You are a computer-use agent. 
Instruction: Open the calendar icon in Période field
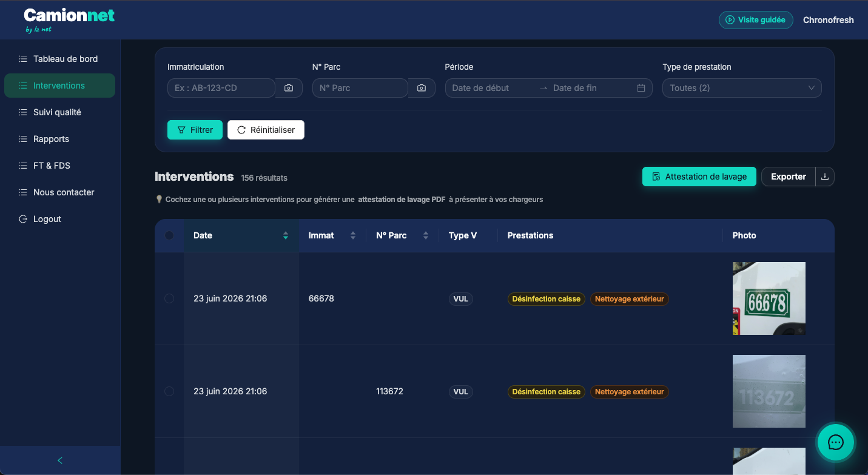641,88
